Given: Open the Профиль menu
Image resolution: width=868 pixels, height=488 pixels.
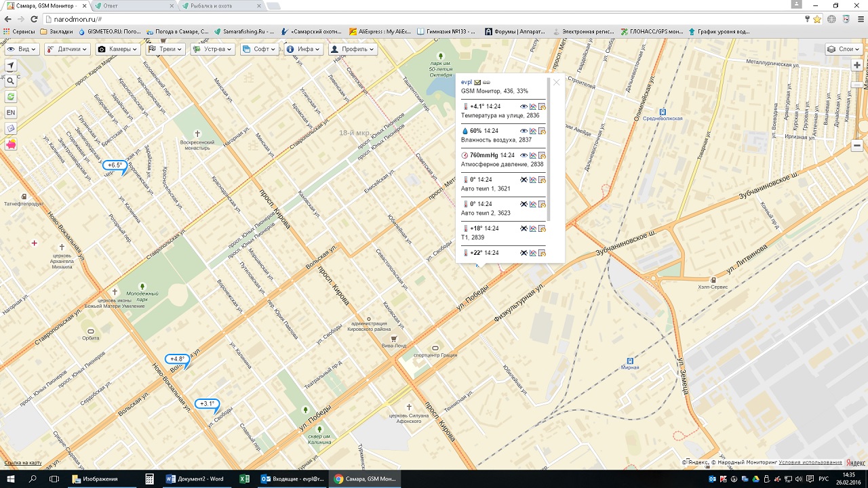Looking at the screenshot, I should [351, 49].
